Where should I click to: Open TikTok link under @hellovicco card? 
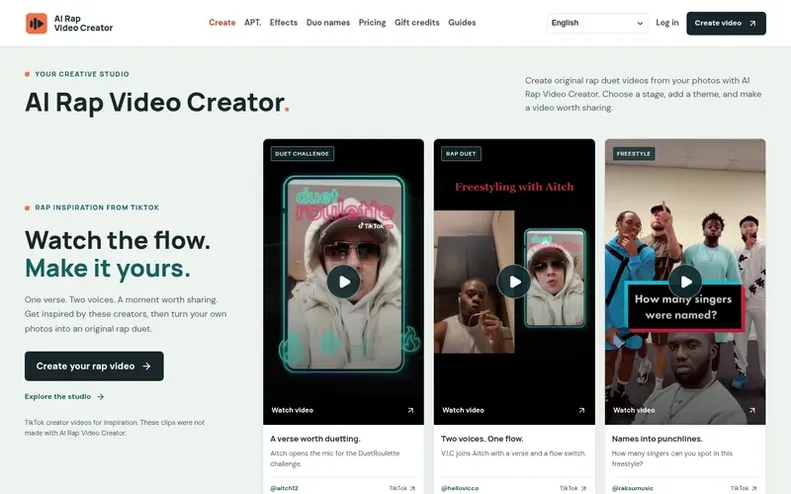click(x=573, y=488)
